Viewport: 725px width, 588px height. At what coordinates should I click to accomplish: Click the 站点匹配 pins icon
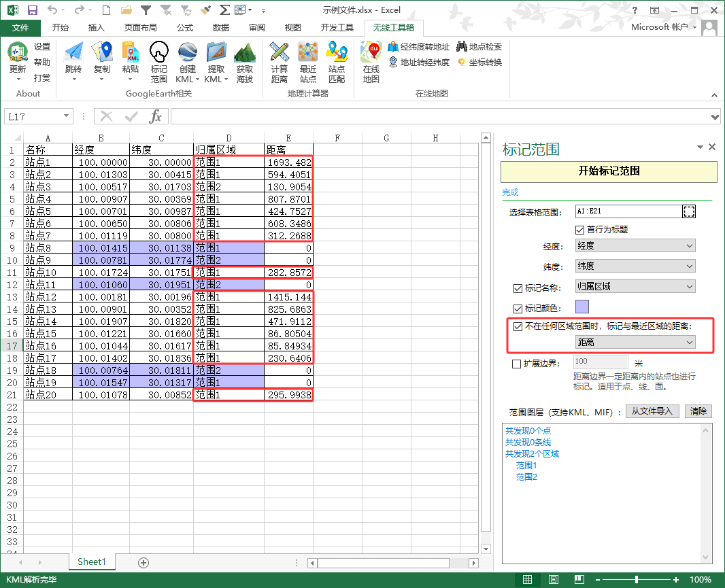click(337, 52)
